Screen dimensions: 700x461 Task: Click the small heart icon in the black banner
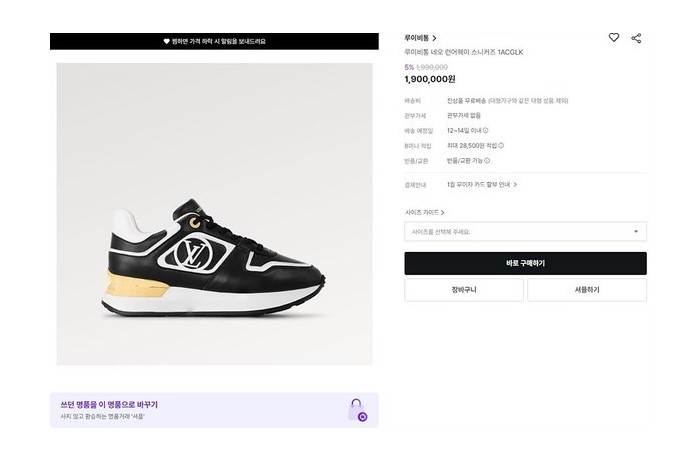point(167,42)
